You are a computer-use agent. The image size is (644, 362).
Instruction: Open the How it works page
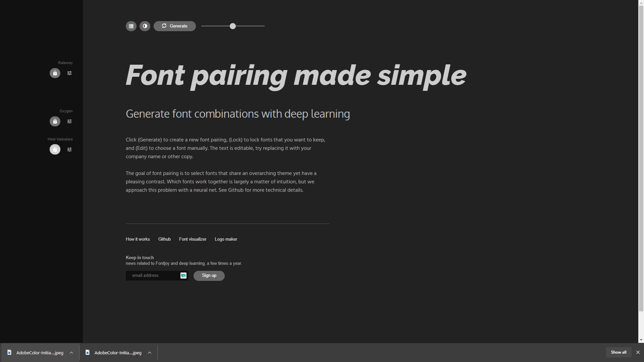[138, 239]
